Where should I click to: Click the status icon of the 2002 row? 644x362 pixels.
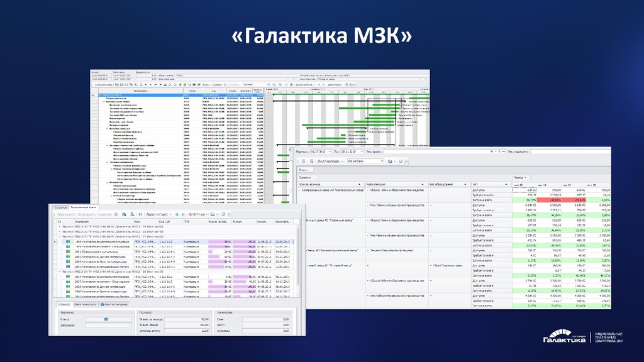coord(68,256)
